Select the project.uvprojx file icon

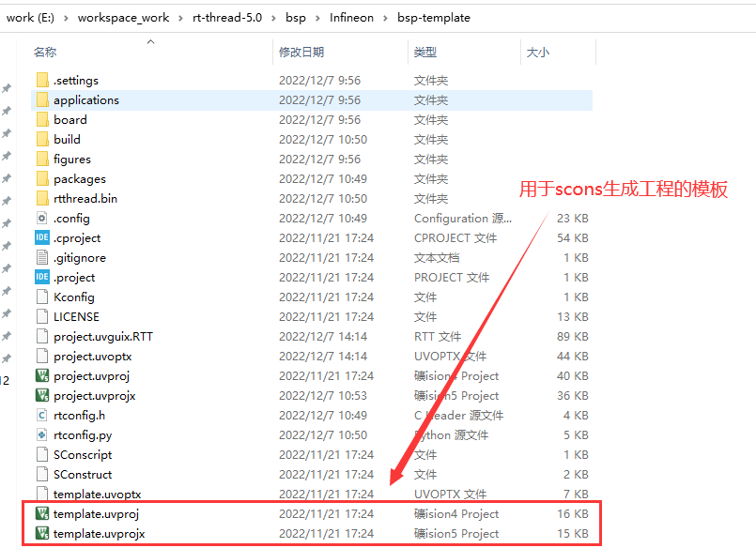point(41,396)
